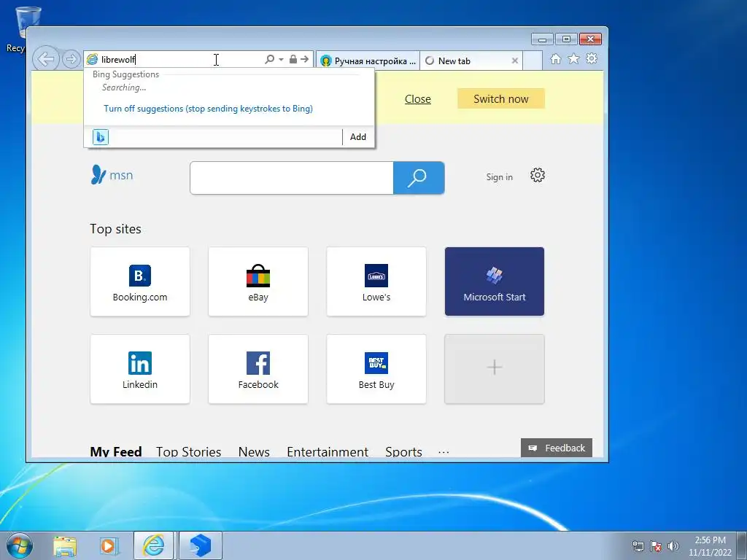Viewport: 747px width, 560px height.
Task: Click Internet Explorer taskbar icon
Action: point(153,545)
